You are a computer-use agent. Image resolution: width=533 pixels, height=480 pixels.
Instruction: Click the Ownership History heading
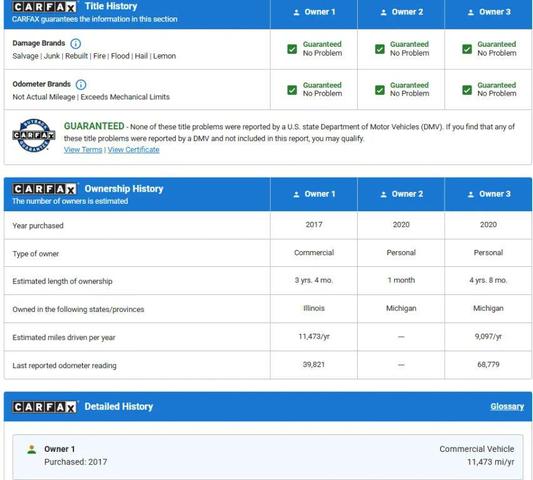click(x=124, y=189)
